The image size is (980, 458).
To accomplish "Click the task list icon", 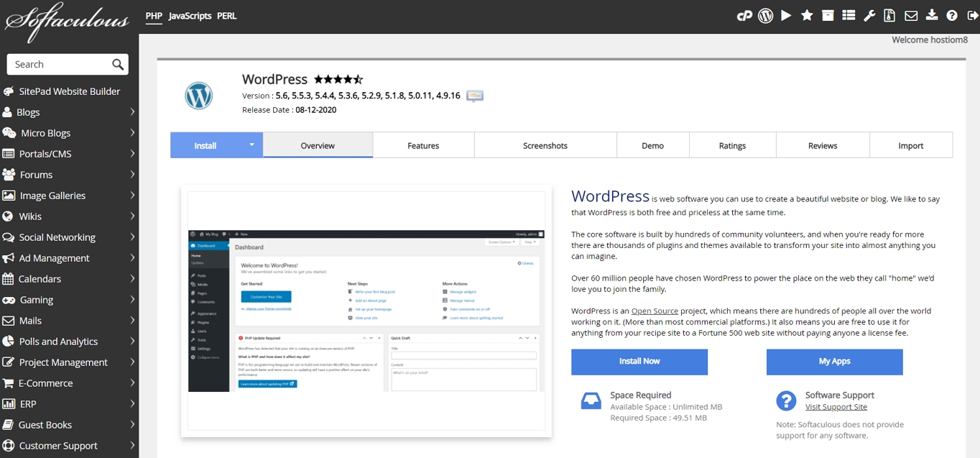I will [849, 15].
